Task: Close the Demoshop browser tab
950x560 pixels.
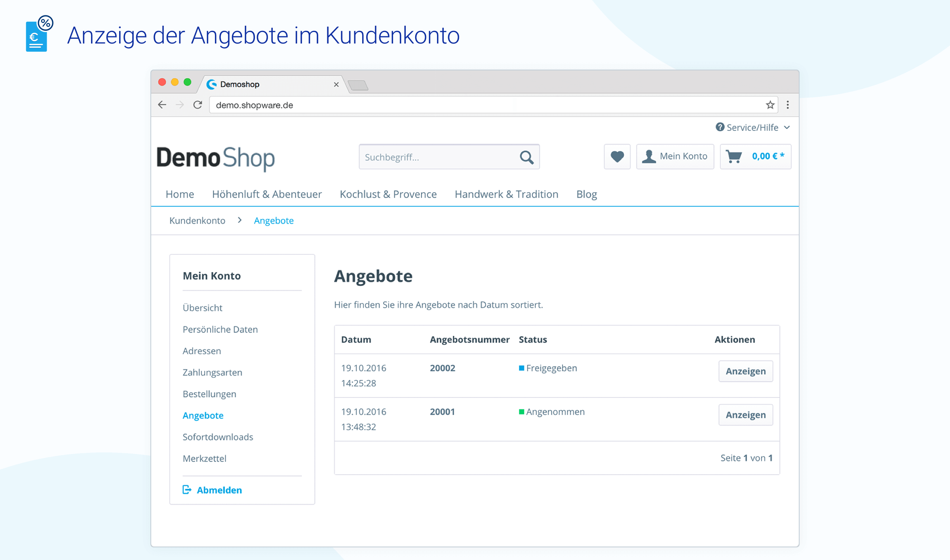Action: 336,84
